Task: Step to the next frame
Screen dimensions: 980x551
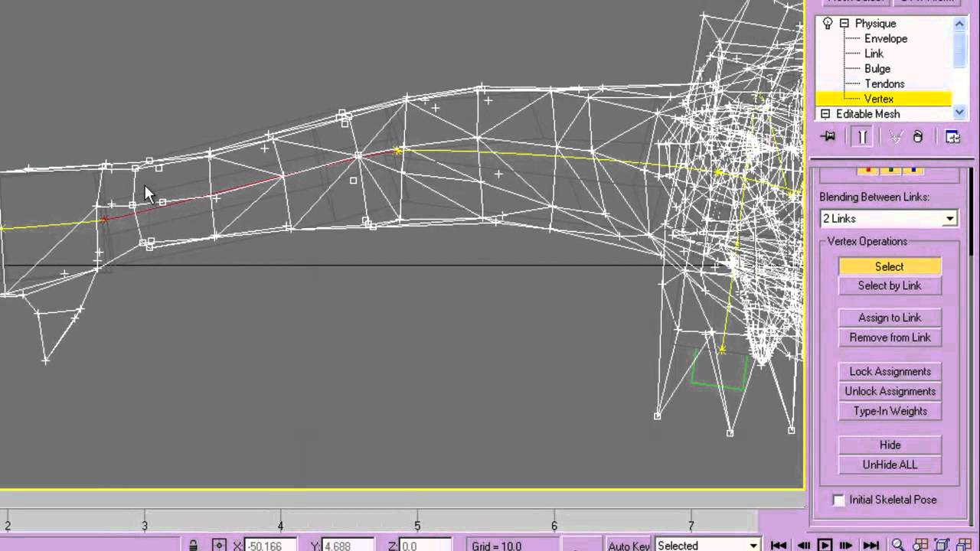Action: point(847,545)
